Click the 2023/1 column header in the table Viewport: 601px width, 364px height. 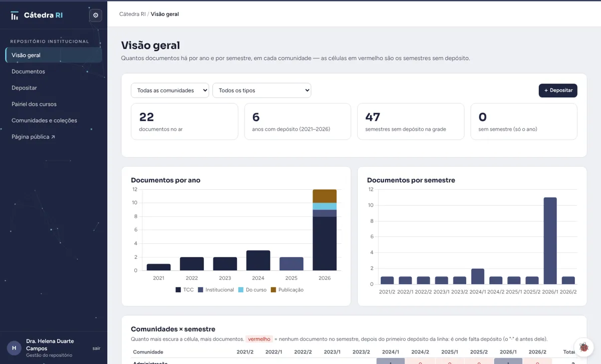click(x=333, y=352)
